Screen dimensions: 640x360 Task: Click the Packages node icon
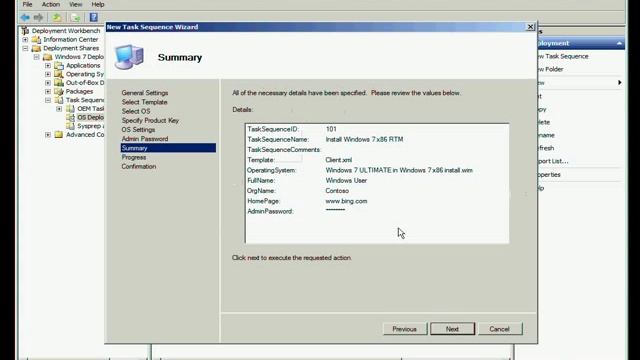pos(59,91)
